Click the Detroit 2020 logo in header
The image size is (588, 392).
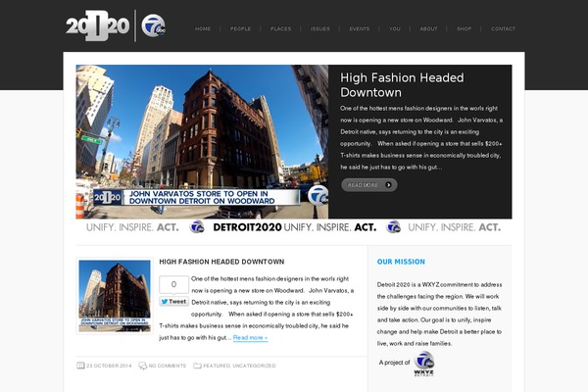click(97, 25)
